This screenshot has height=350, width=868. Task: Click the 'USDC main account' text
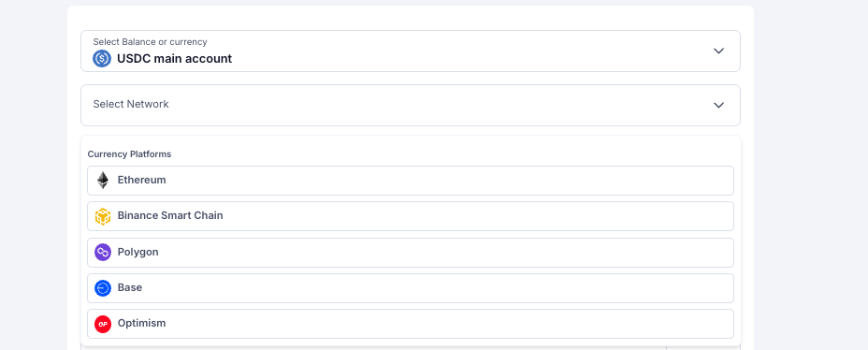(x=174, y=58)
